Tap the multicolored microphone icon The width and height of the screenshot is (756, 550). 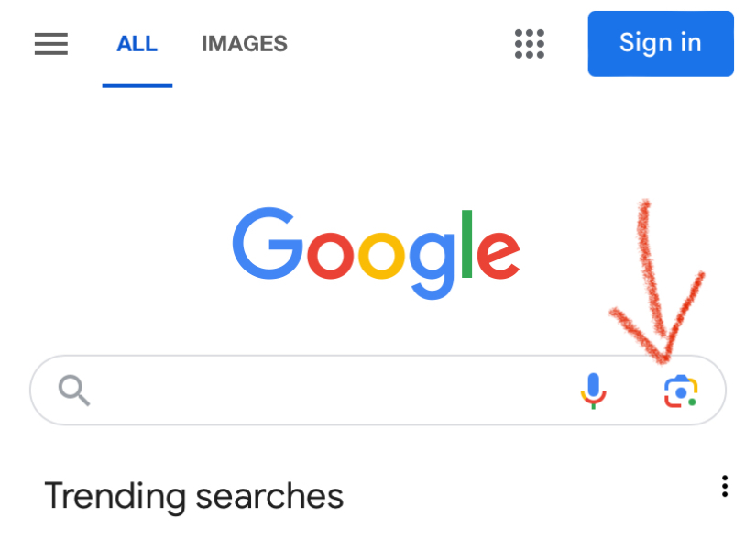[593, 390]
